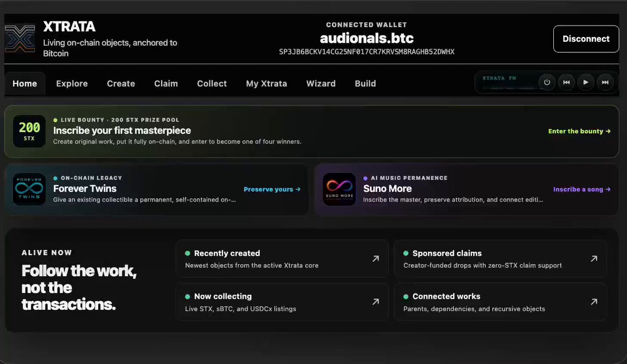Open the Suno More logo icon
The height and width of the screenshot is (364, 627).
(339, 189)
